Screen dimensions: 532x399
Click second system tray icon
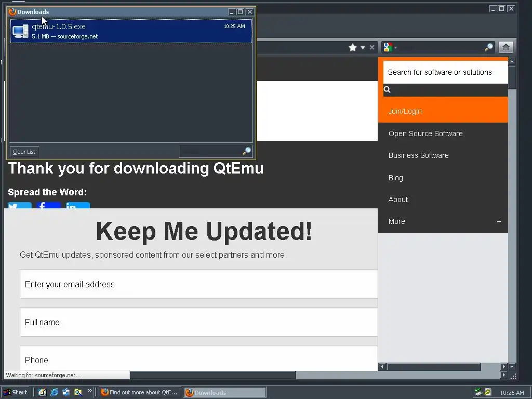coord(488,392)
